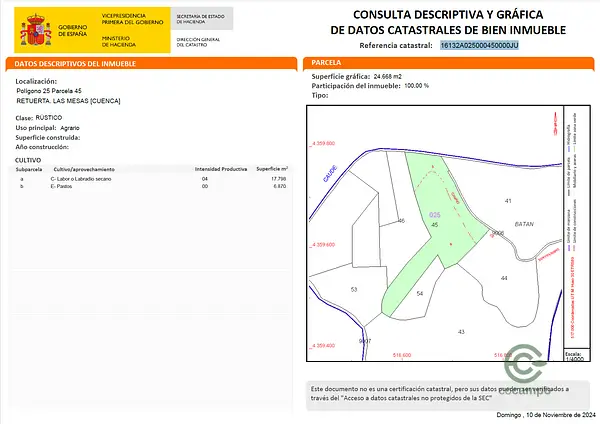The width and height of the screenshot is (600, 424).
Task: Click parcel number 44 on map
Action: [x=504, y=278]
